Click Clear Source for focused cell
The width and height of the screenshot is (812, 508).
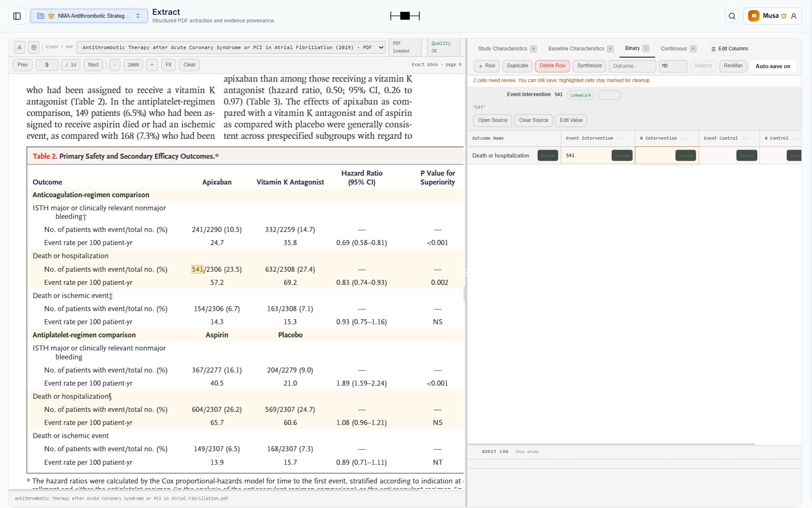533,121
